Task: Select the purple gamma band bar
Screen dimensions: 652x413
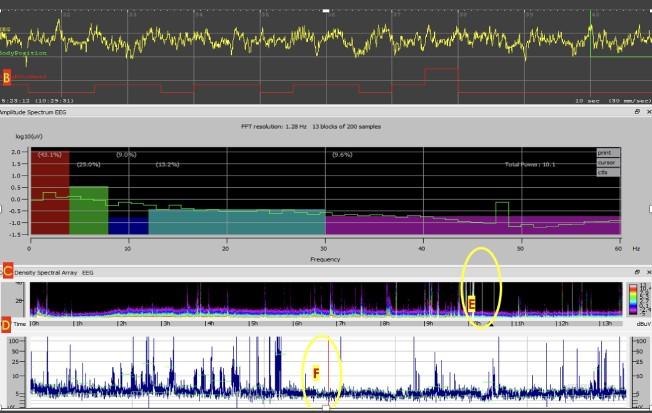Action: 473,225
